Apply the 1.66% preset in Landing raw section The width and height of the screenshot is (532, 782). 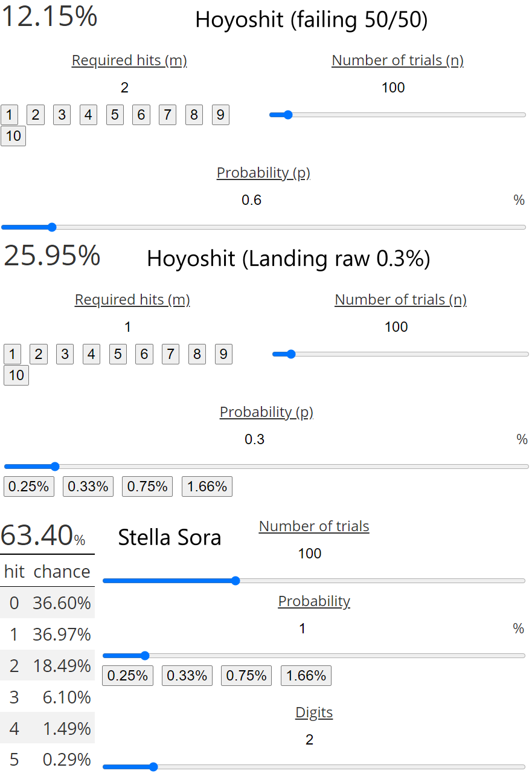[207, 486]
